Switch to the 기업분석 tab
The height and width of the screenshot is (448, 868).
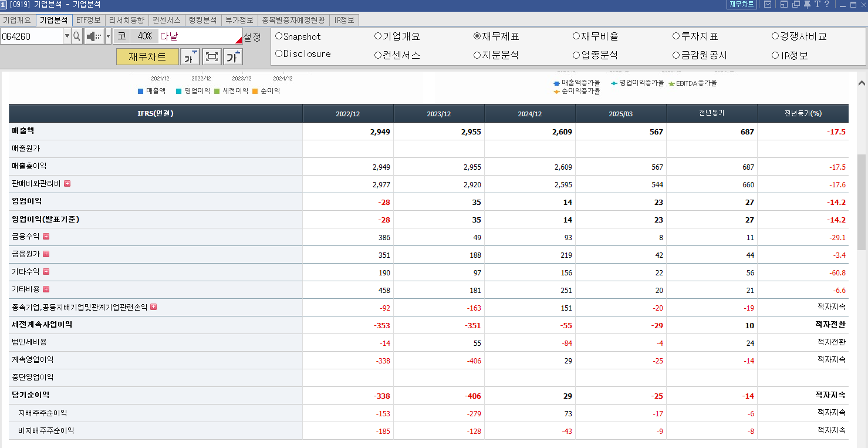(x=53, y=20)
